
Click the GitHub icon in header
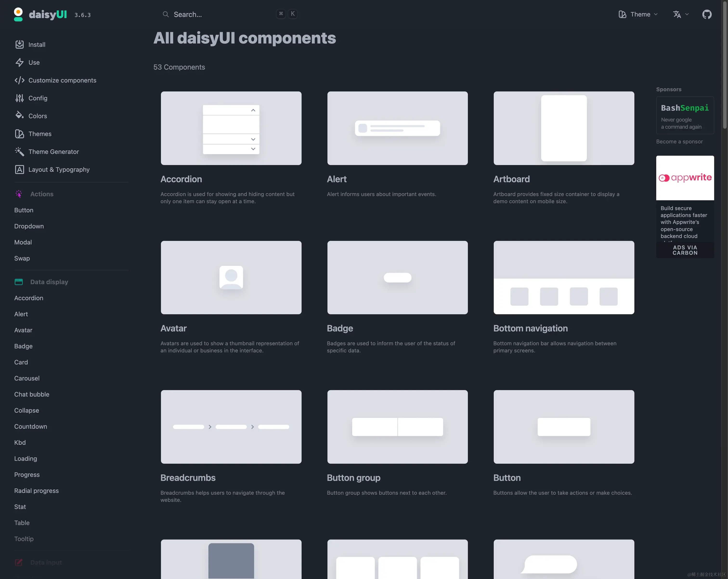(707, 14)
